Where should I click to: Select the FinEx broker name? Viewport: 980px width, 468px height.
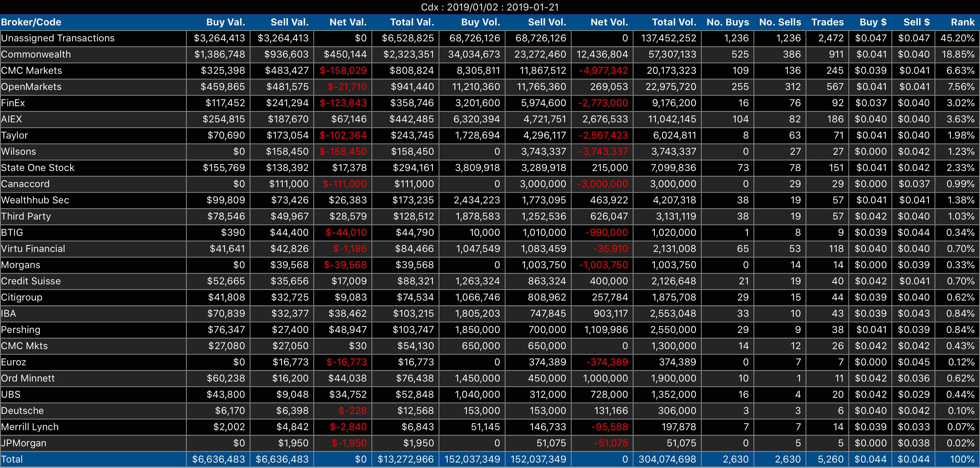click(x=13, y=103)
